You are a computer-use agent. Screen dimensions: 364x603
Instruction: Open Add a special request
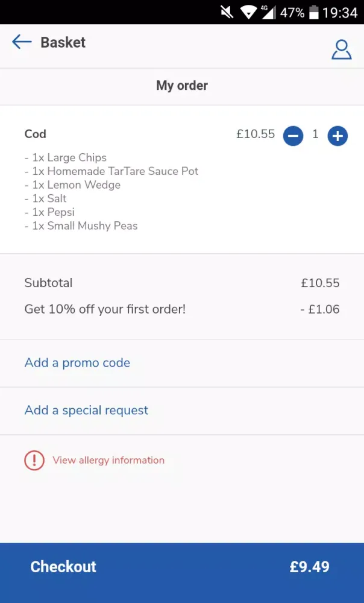coord(86,410)
